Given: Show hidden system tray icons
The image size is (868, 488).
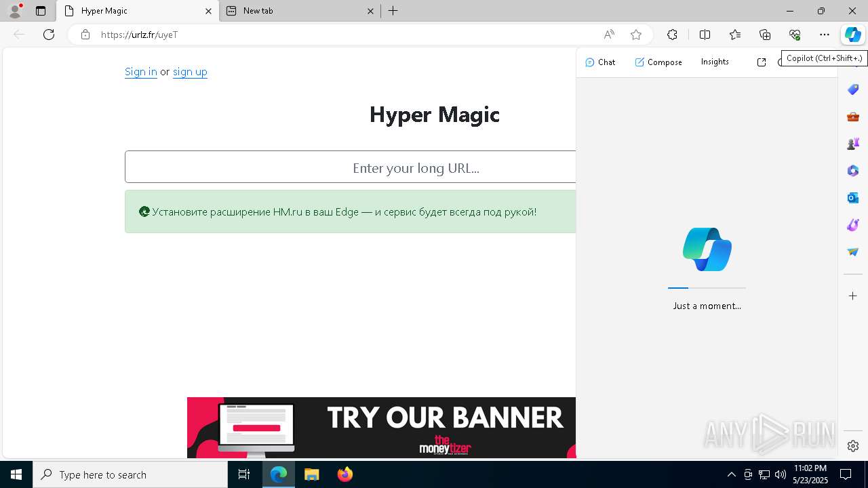Looking at the screenshot, I should click(732, 474).
